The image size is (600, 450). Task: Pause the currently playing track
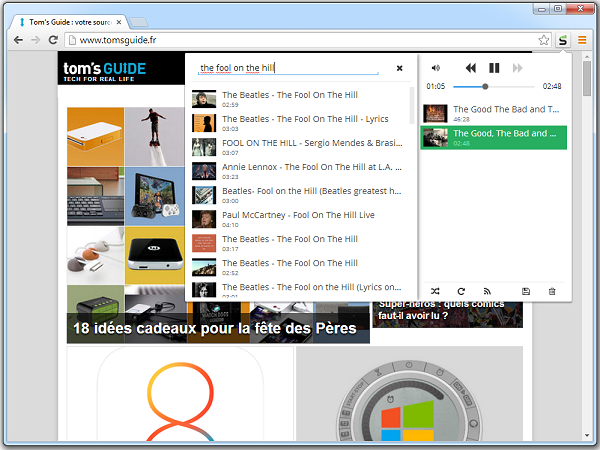coord(494,68)
